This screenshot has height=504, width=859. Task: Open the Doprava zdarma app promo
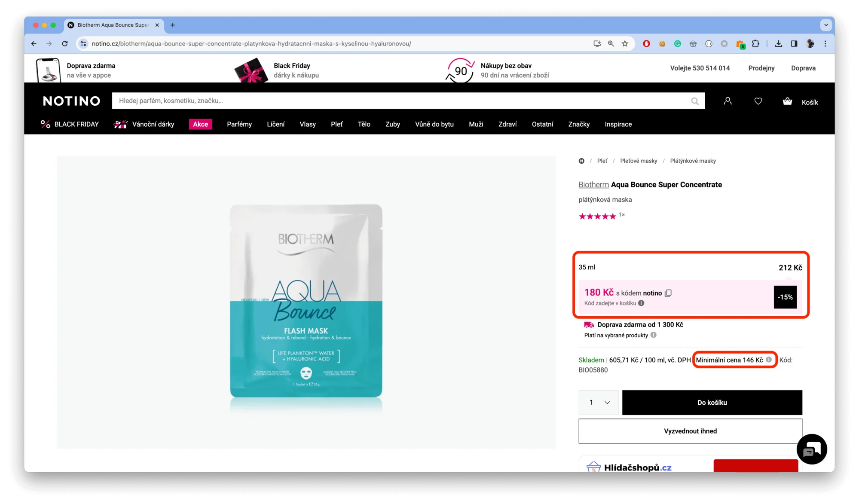(76, 70)
